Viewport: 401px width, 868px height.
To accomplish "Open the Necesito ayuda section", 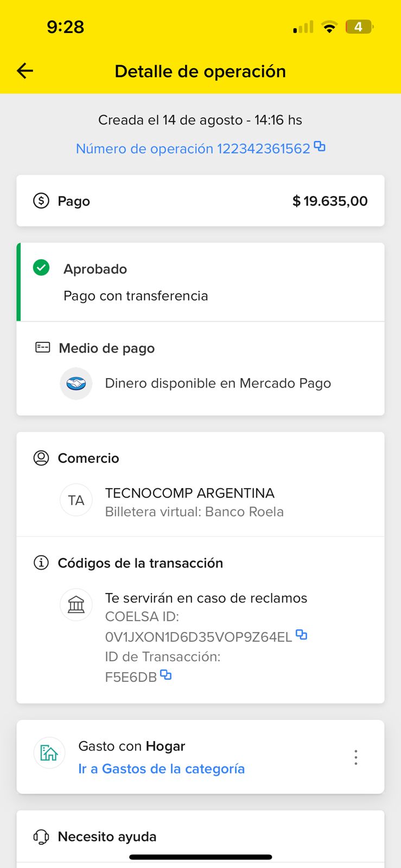I will [x=107, y=837].
